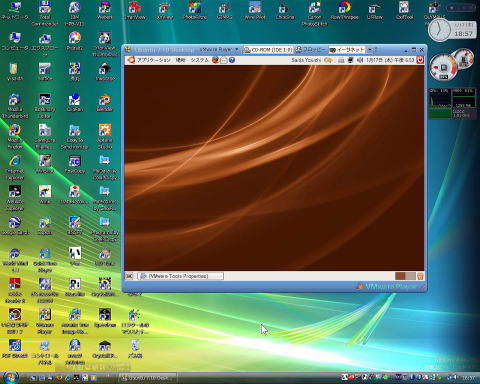Open the システム menu in Ubuntu panel

(199, 60)
